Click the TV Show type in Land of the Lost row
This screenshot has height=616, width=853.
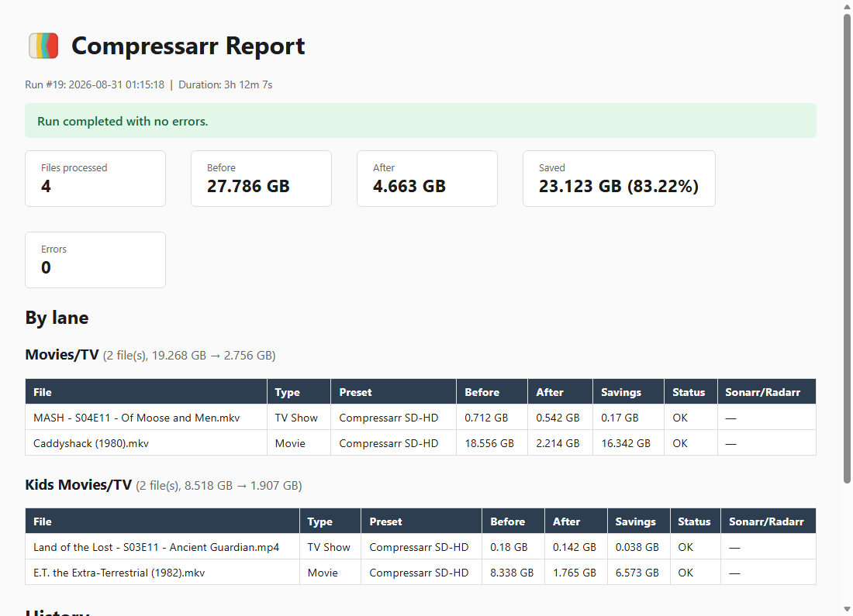pos(329,547)
